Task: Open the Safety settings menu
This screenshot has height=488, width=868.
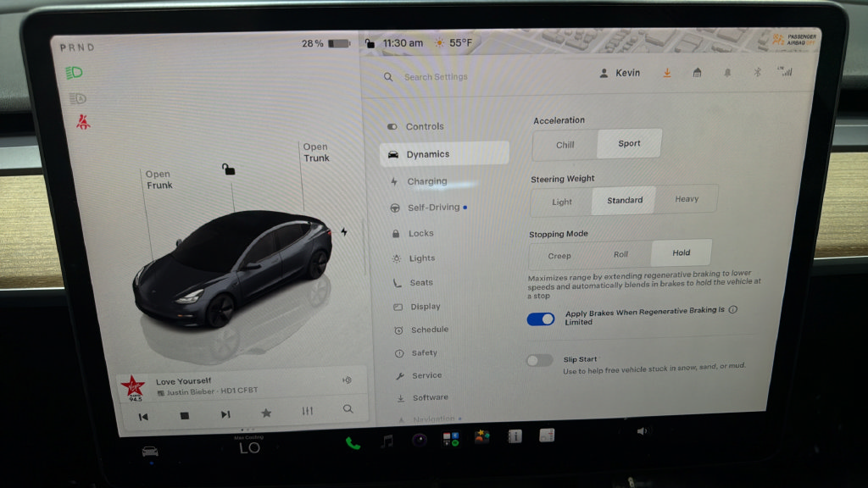Action: point(416,353)
